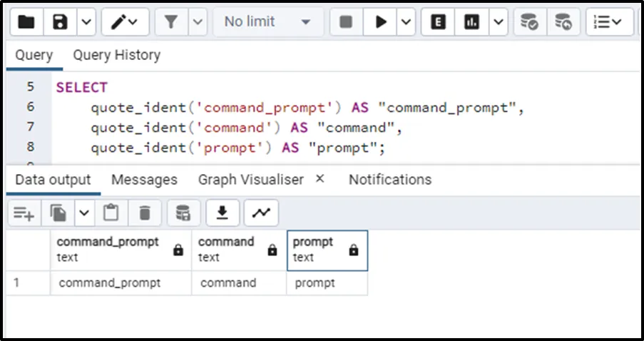
Task: Open the No limit rows dropdown
Action: tap(267, 22)
